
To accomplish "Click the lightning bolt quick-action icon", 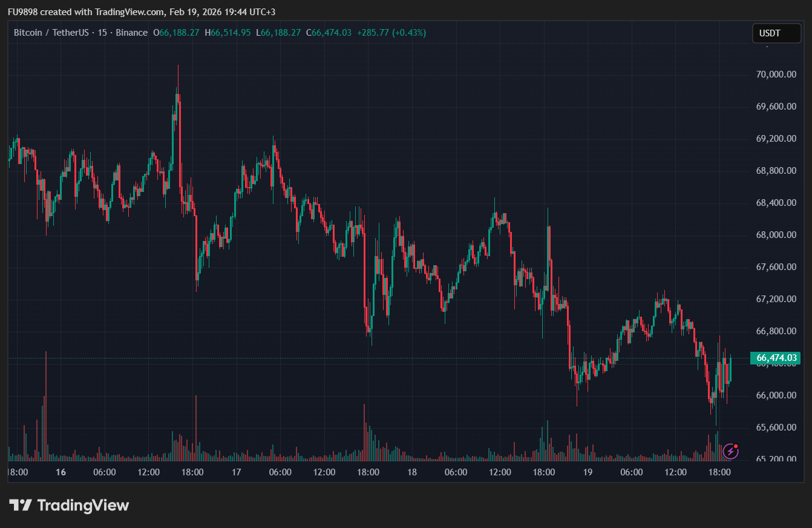I will tap(731, 450).
